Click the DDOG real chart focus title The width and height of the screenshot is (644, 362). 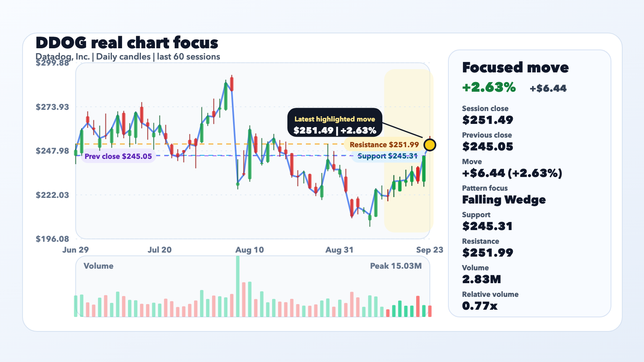coord(127,43)
